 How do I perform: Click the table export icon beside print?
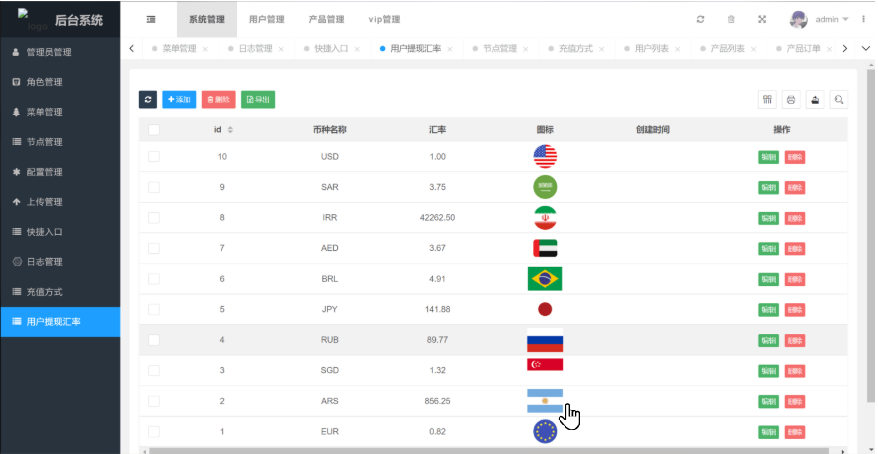click(815, 100)
